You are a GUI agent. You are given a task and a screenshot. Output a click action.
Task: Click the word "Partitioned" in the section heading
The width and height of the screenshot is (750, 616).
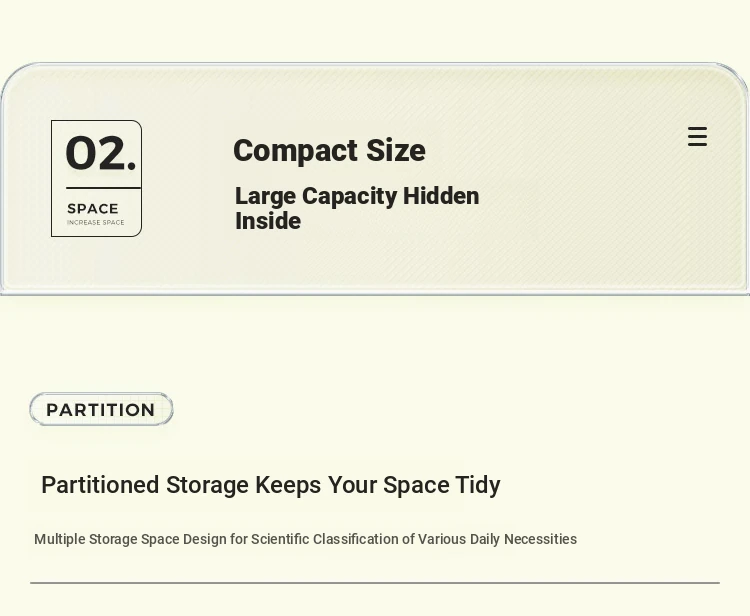(x=100, y=485)
